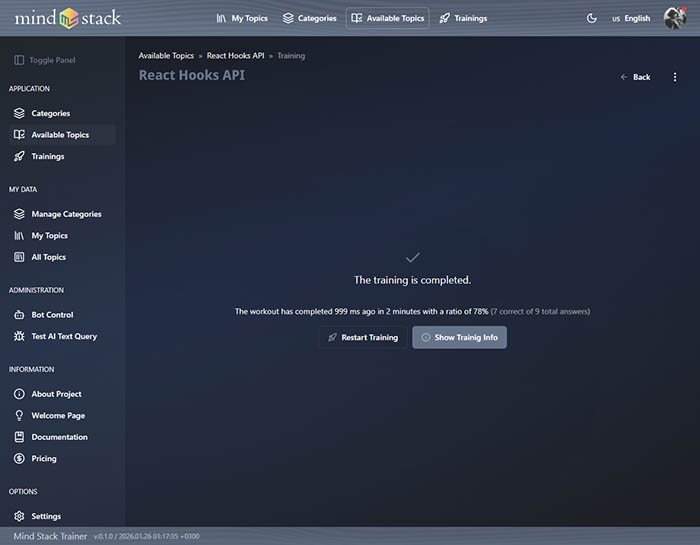Open Settings in the Options section

[46, 516]
